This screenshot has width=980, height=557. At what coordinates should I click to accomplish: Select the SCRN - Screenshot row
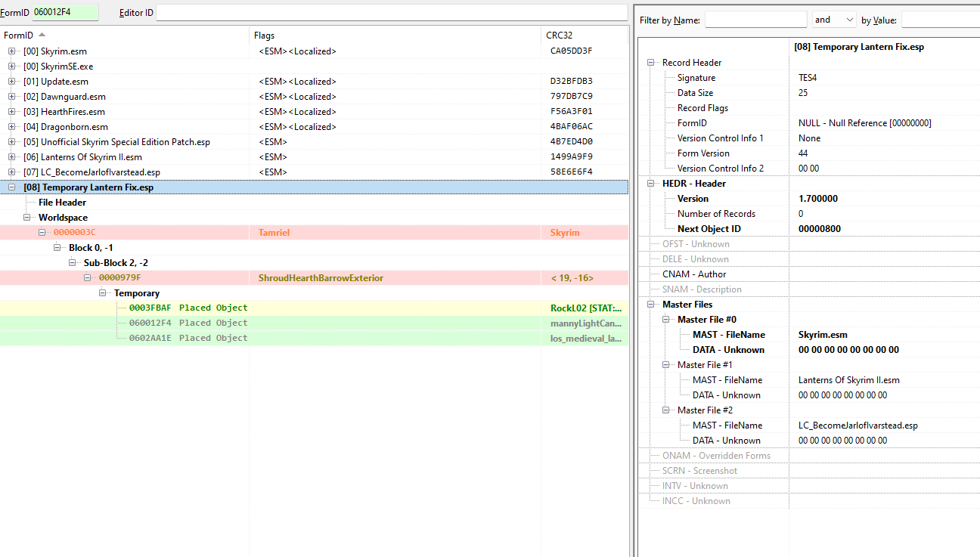coord(809,471)
